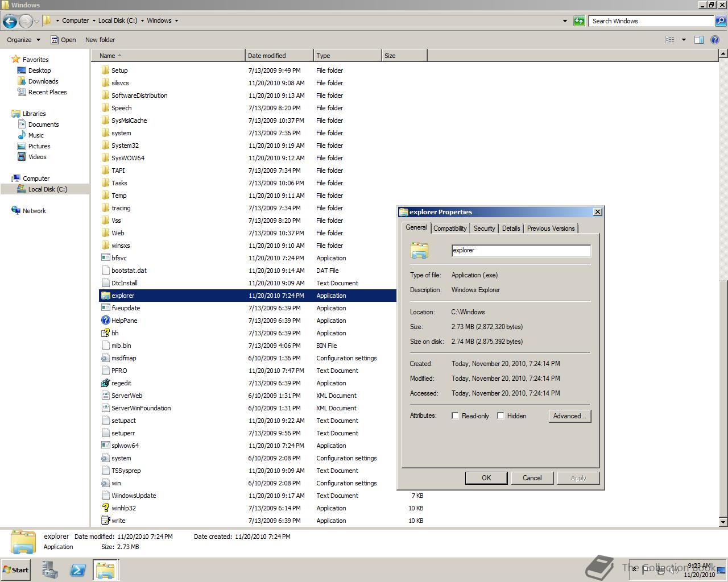Viewport: 728px width, 582px height.
Task: Click the Open toolbar button
Action: coord(63,40)
